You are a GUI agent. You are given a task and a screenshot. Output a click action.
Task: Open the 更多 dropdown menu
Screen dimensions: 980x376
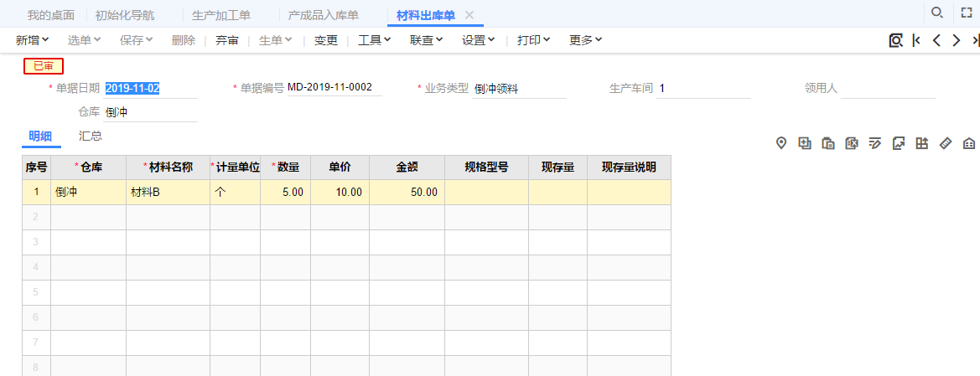[586, 40]
